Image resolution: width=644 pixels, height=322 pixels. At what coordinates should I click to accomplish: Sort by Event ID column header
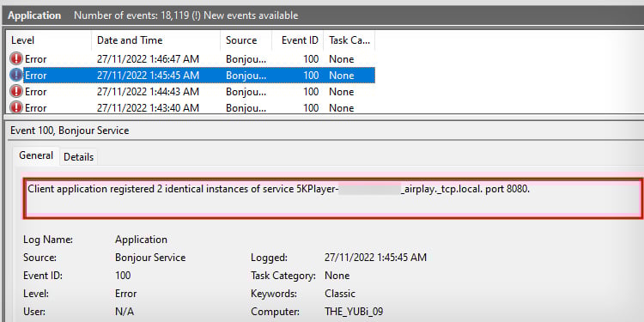point(298,40)
